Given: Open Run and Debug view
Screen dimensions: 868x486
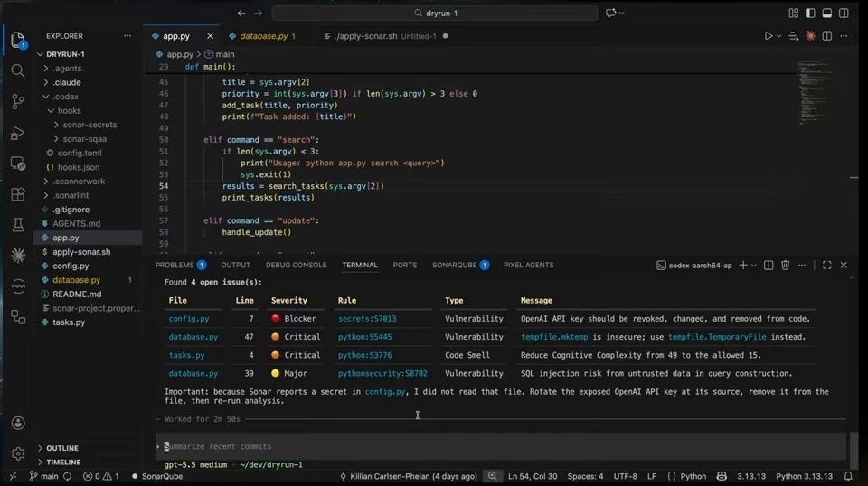Looking at the screenshot, I should click(18, 133).
